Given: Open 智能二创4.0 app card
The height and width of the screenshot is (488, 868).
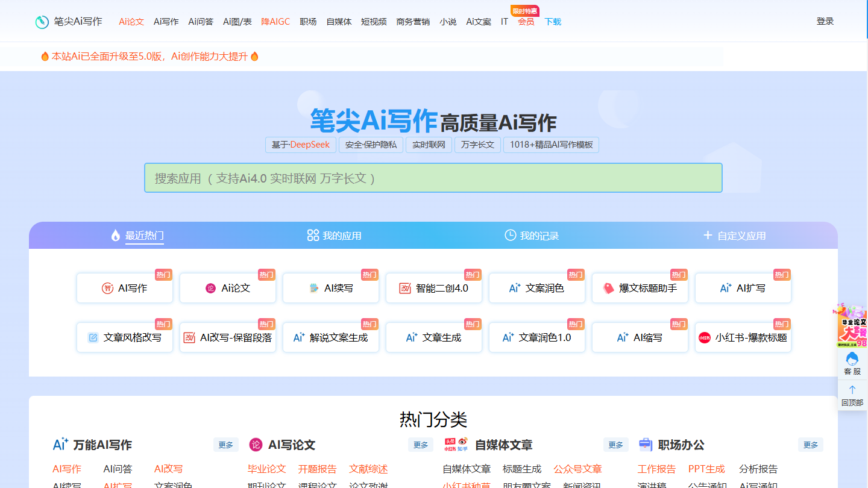Looking at the screenshot, I should pyautogui.click(x=434, y=288).
